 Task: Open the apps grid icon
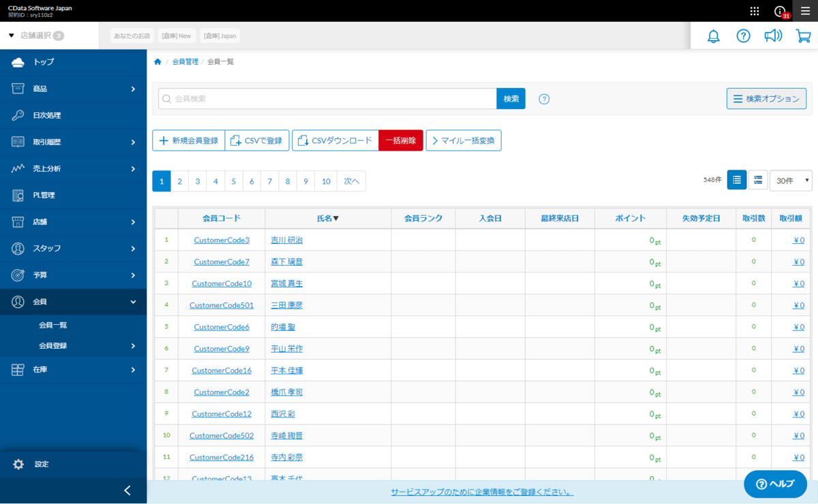755,11
